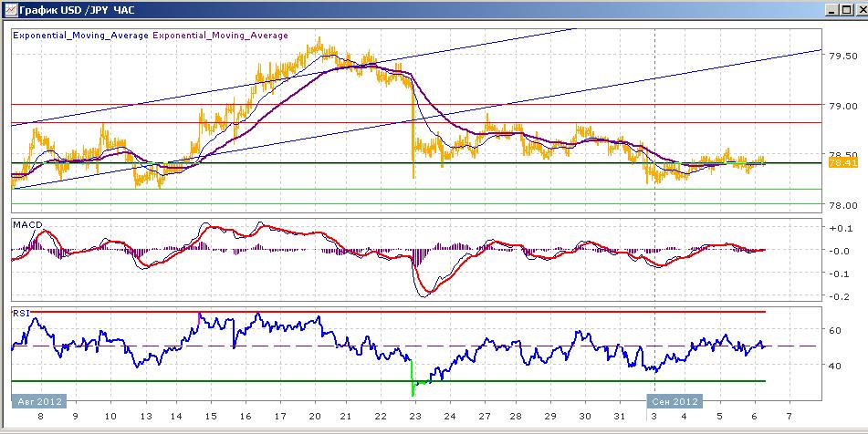Click date 28 on the time axis
Viewport: 868px width, 434px height.
click(516, 417)
